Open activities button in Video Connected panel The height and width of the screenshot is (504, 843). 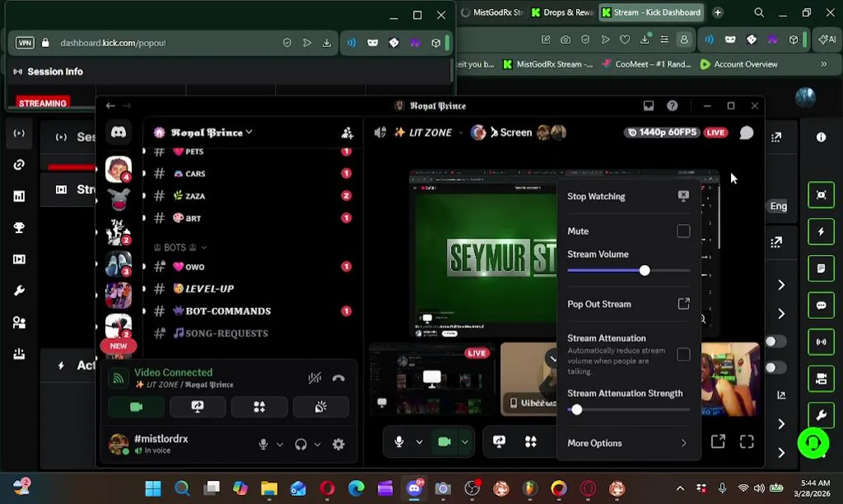pos(259,407)
